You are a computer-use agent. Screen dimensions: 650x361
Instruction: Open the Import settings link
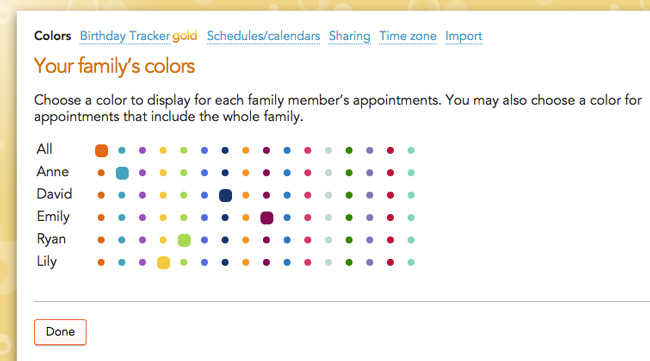(x=463, y=36)
